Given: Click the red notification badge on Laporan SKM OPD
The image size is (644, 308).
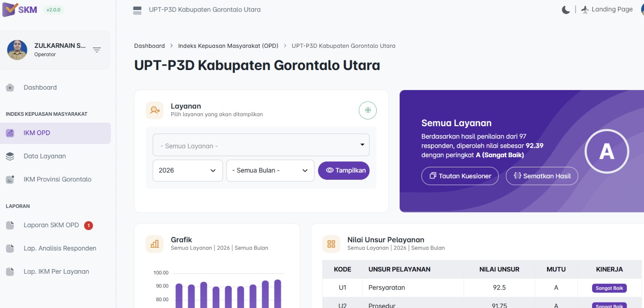Looking at the screenshot, I should point(89,226).
